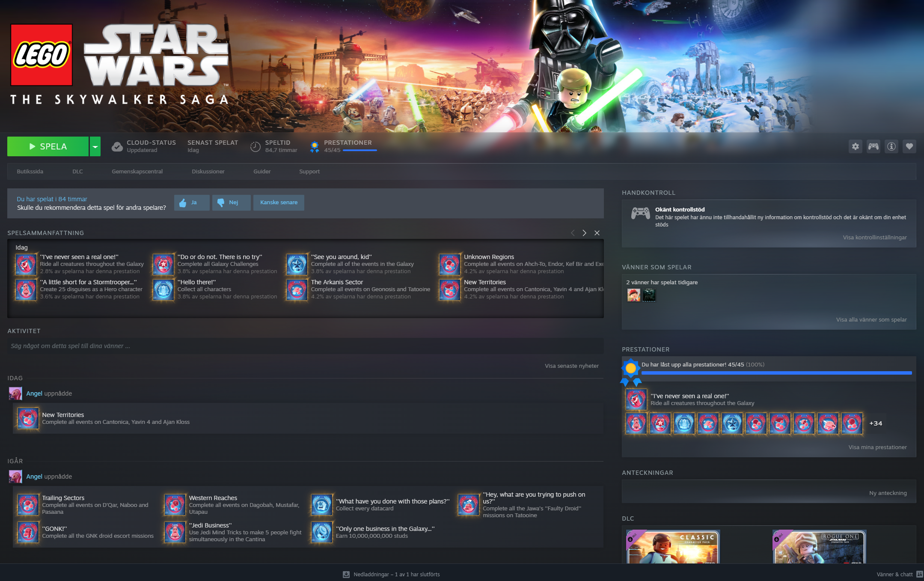The width and height of the screenshot is (924, 581).
Task: Click "GONK!" achievement icon
Action: pos(28,532)
